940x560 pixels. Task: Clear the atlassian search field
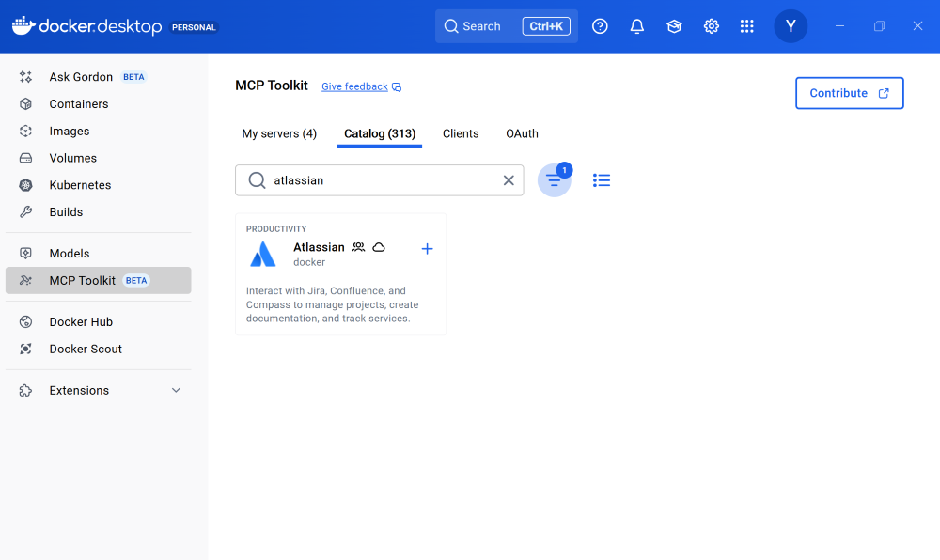(509, 179)
